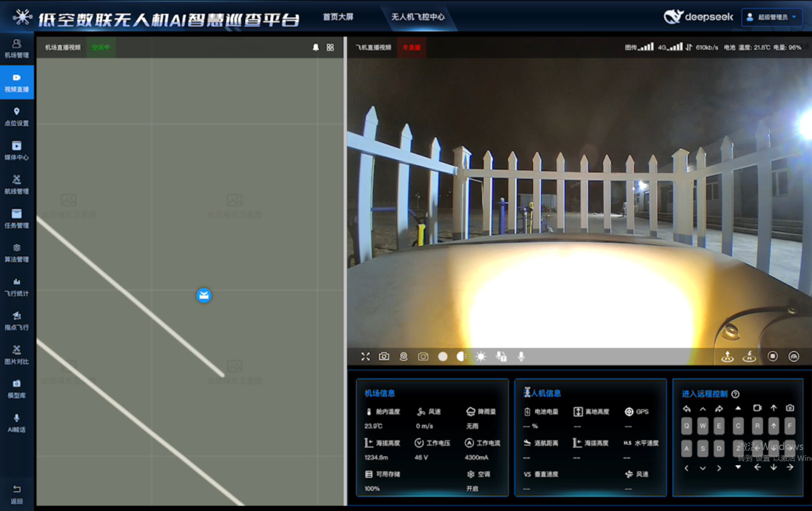The image size is (812, 511).
Task: Click the round stop button on video toolbar
Action: tap(772, 357)
